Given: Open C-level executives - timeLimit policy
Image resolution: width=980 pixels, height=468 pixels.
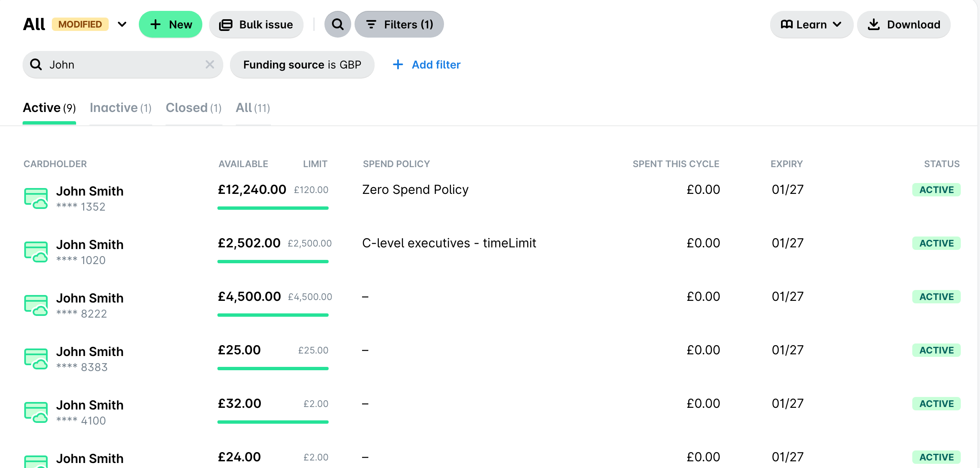Looking at the screenshot, I should 449,243.
